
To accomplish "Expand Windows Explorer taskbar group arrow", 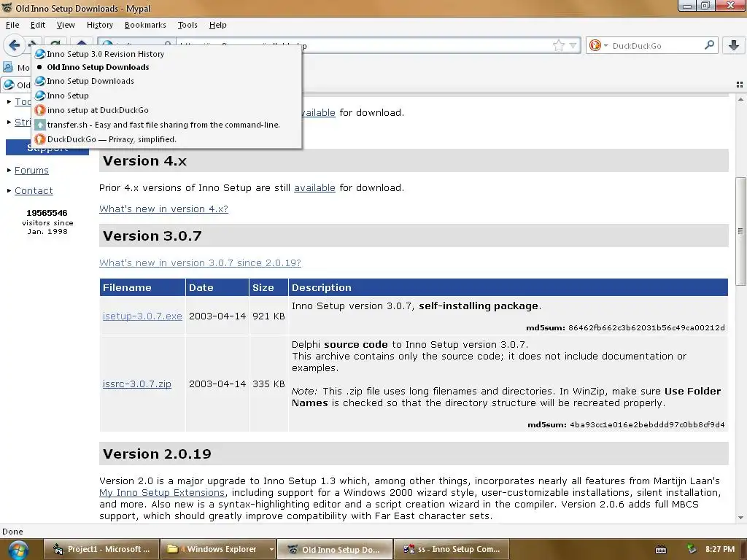I will [x=271, y=549].
